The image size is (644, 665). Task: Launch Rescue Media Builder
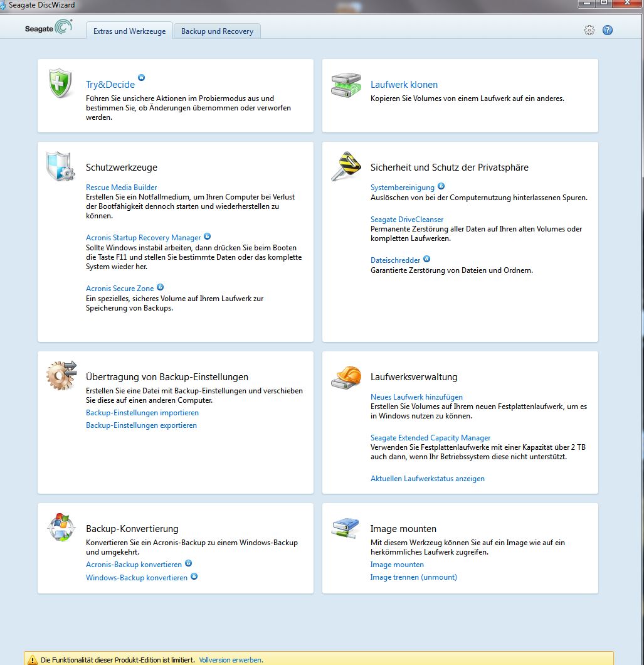(121, 188)
